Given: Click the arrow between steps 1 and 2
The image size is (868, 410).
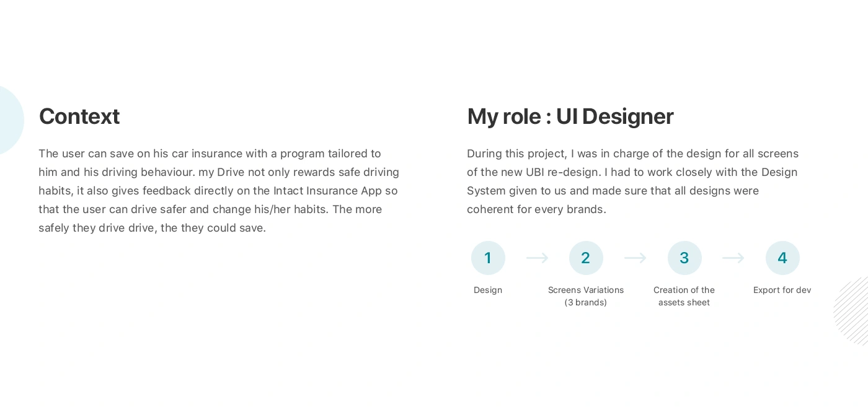Looking at the screenshot, I should pos(537,258).
